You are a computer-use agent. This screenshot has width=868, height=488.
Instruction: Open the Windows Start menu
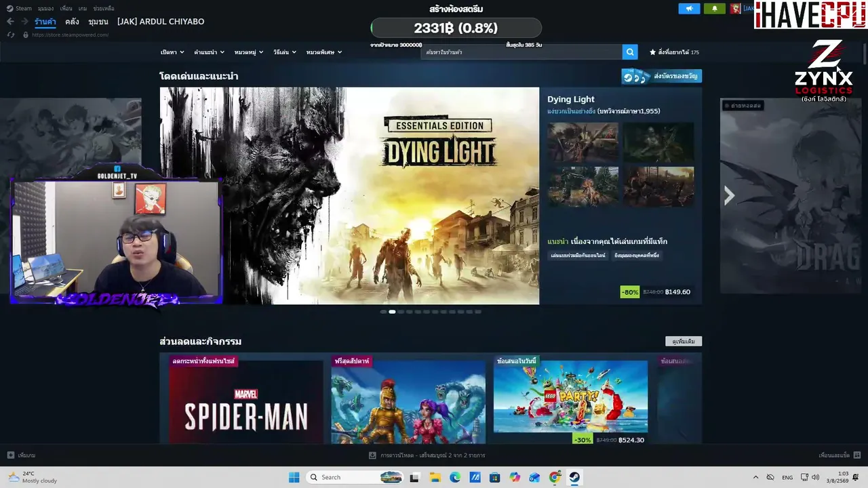294,477
